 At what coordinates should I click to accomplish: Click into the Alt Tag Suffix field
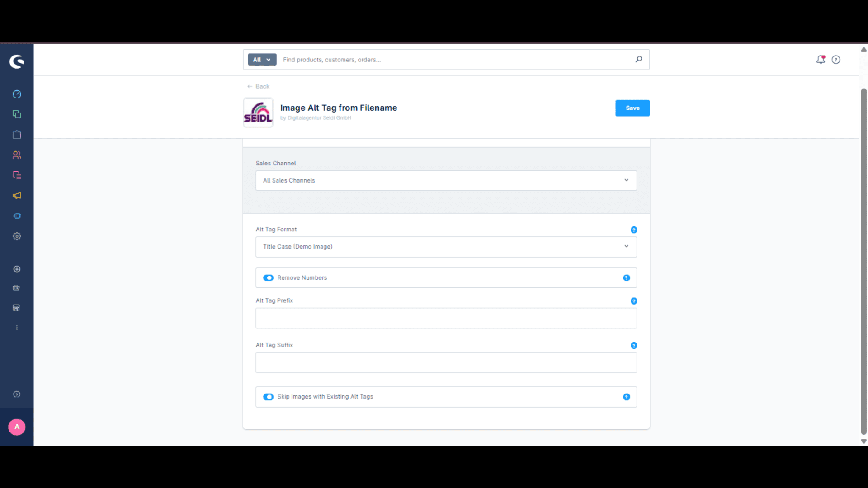[x=446, y=363]
